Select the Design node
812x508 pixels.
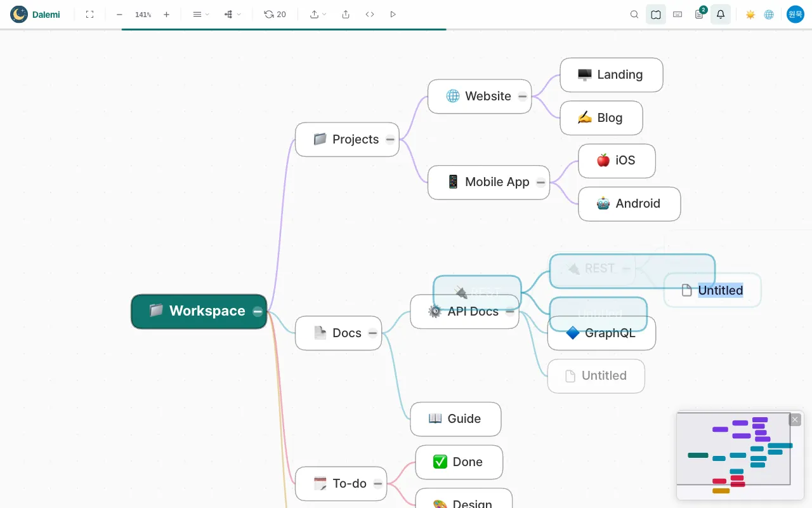coord(464,499)
